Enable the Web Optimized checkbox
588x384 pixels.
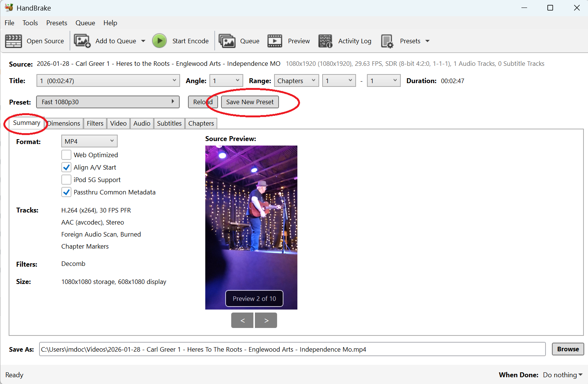click(67, 155)
